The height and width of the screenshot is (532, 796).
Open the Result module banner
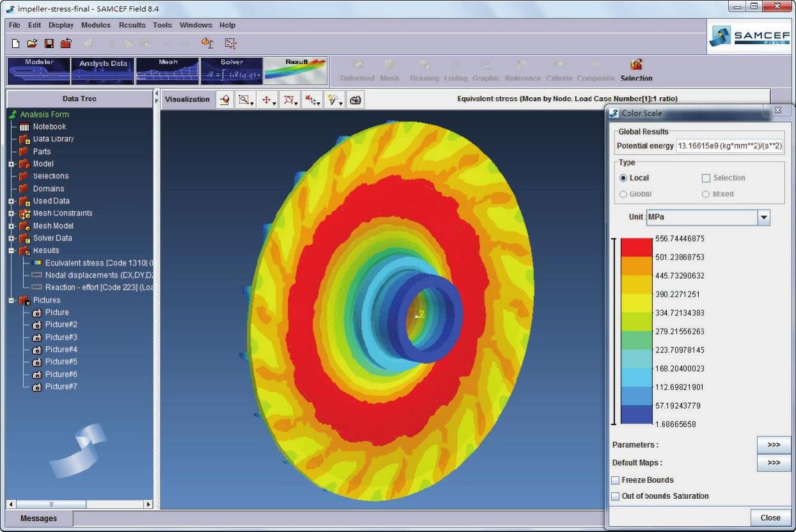[296, 70]
